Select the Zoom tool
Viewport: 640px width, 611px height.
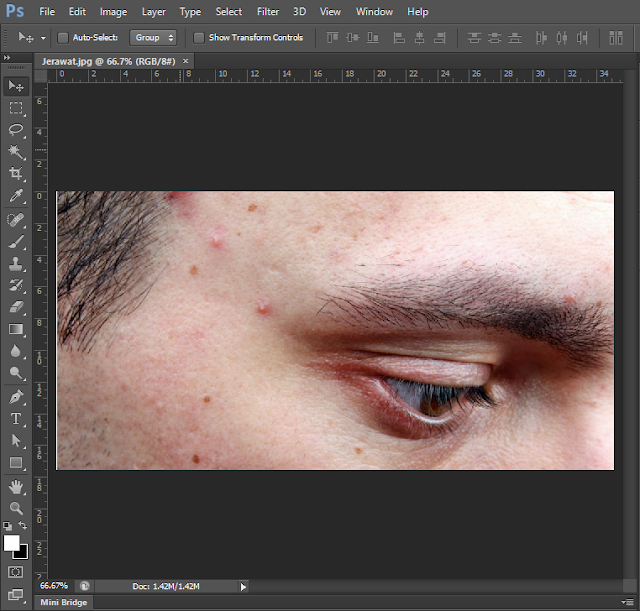pos(16,508)
